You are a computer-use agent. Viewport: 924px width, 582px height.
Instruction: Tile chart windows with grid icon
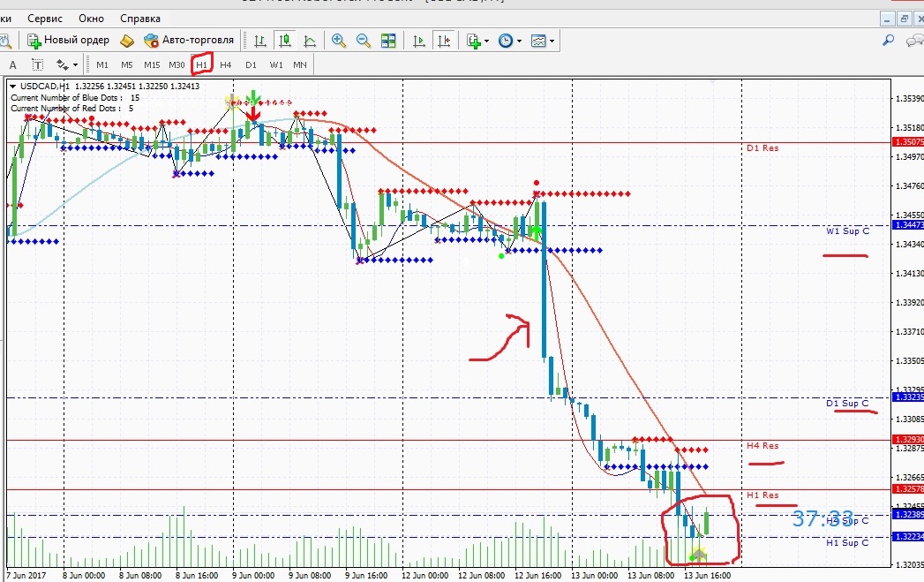388,41
